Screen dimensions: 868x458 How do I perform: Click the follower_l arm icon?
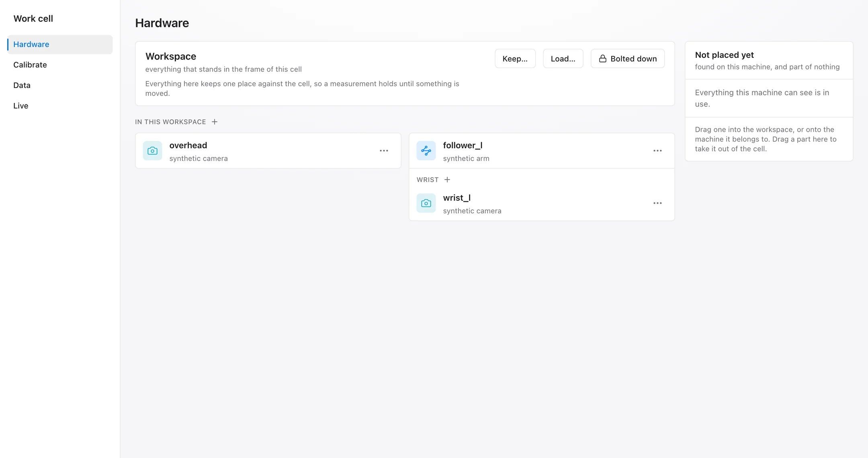(x=426, y=151)
